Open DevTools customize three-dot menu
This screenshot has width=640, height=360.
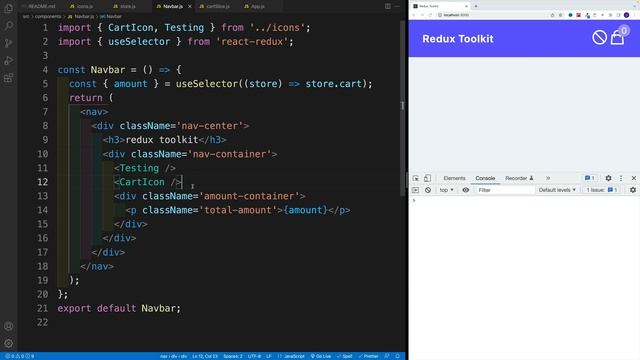621,178
